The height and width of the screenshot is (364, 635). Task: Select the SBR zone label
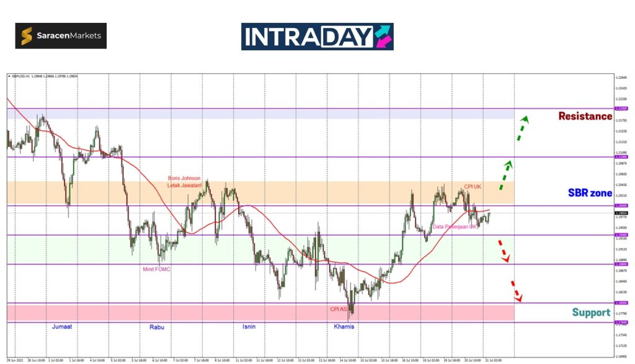(590, 193)
